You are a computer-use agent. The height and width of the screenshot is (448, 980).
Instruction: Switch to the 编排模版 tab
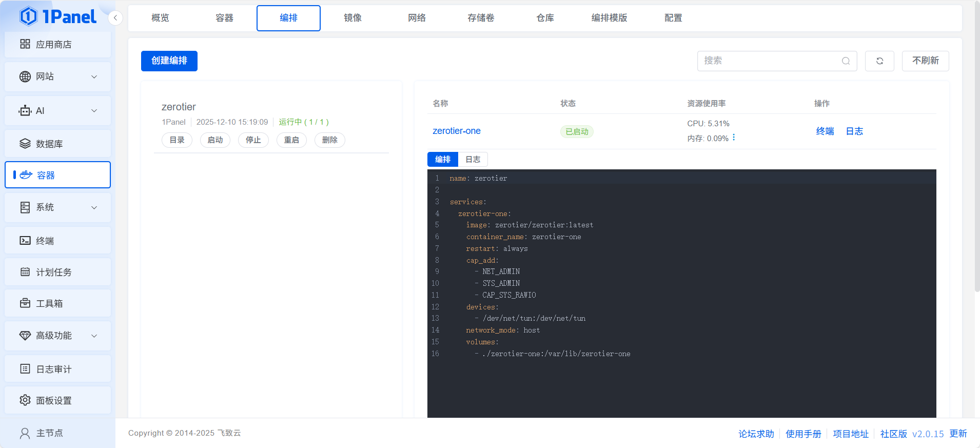[x=609, y=18]
